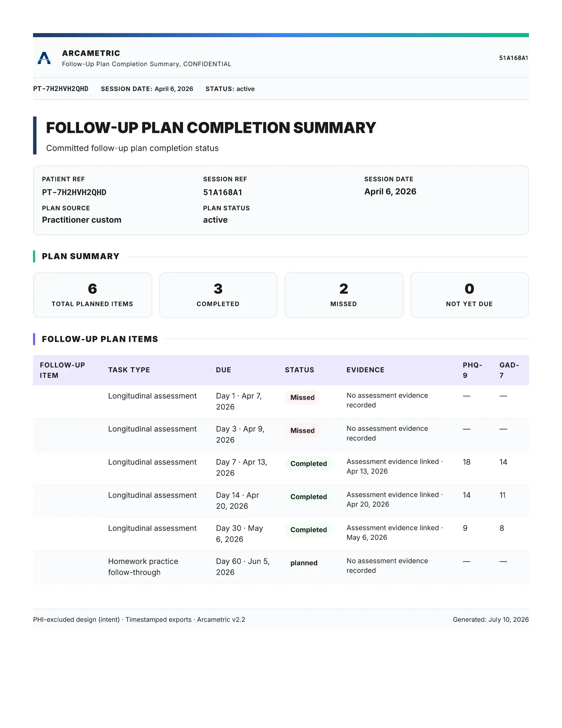Click evidence linked Apr 13, 2026 text
562x728 pixels.
pyautogui.click(x=394, y=466)
